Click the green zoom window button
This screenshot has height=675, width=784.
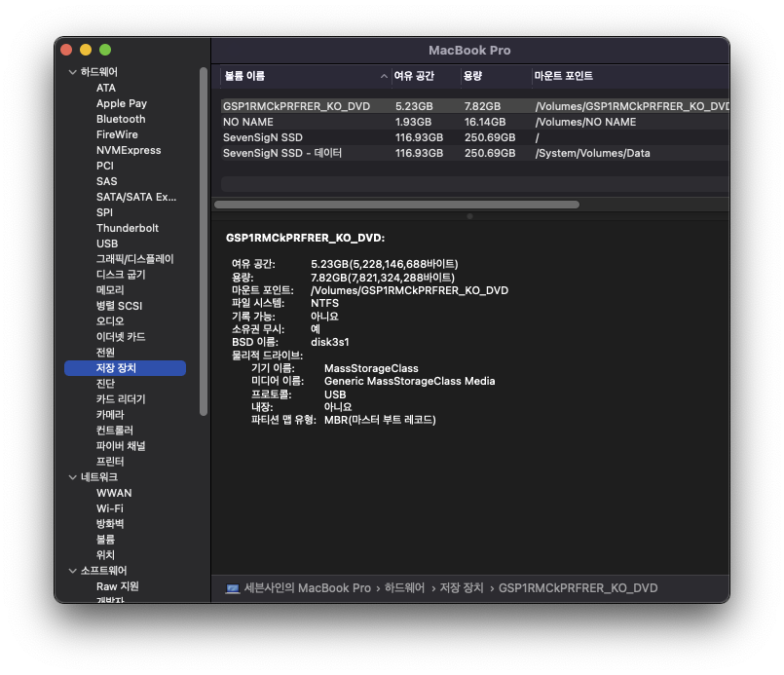[105, 50]
